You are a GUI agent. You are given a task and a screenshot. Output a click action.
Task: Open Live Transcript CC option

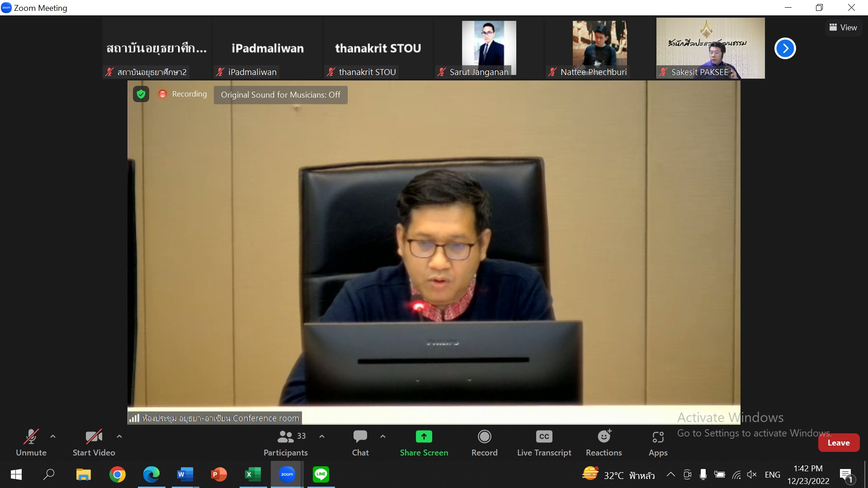[x=544, y=443]
